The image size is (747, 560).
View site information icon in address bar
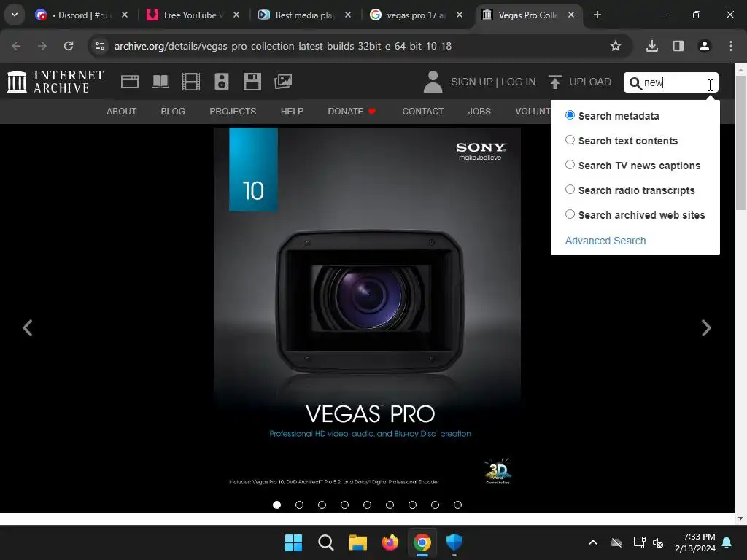[x=99, y=46]
